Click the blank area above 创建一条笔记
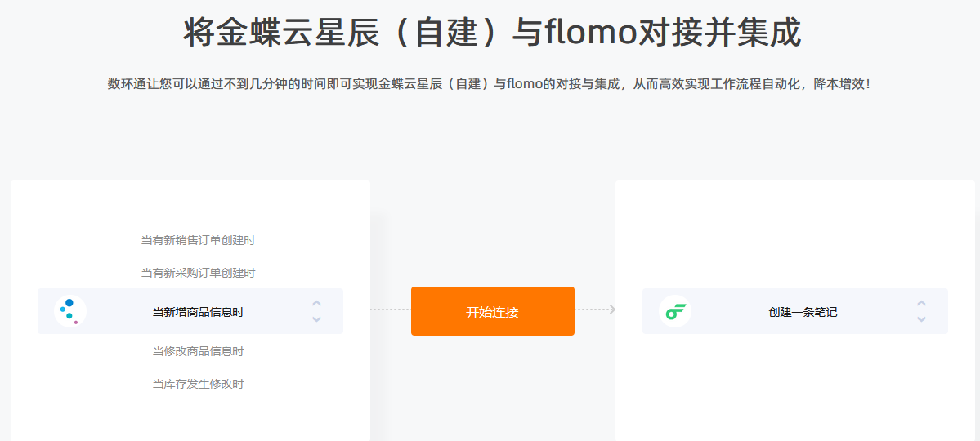 [x=795, y=234]
